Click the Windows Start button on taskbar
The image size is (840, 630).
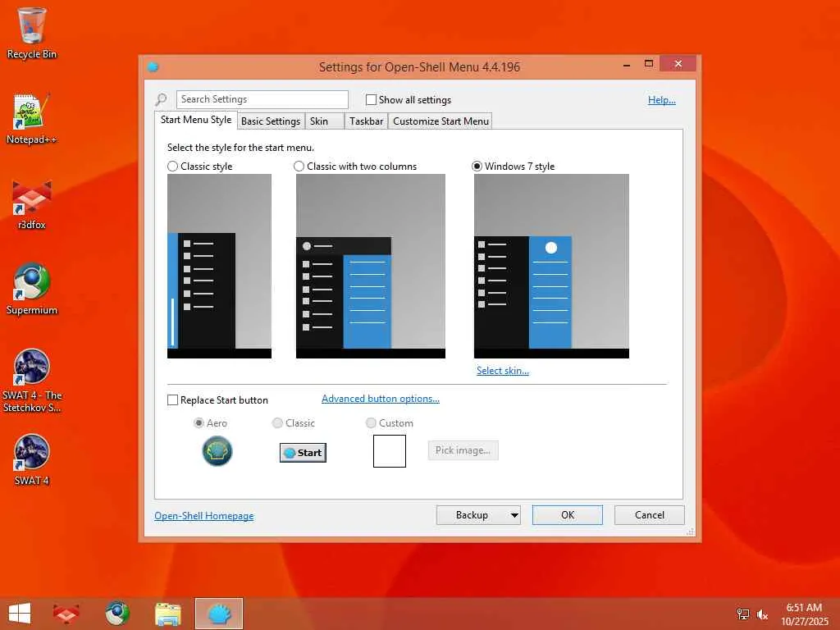[20, 614]
